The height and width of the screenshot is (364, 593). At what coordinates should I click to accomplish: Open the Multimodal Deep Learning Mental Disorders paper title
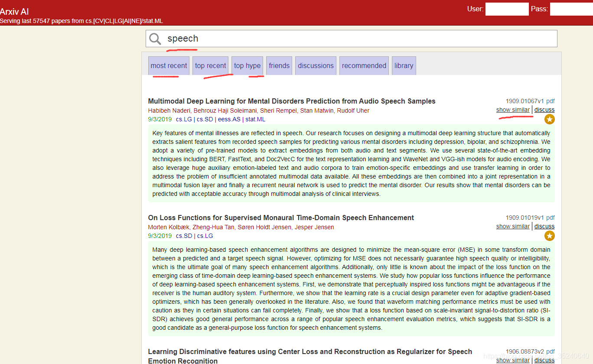(292, 101)
